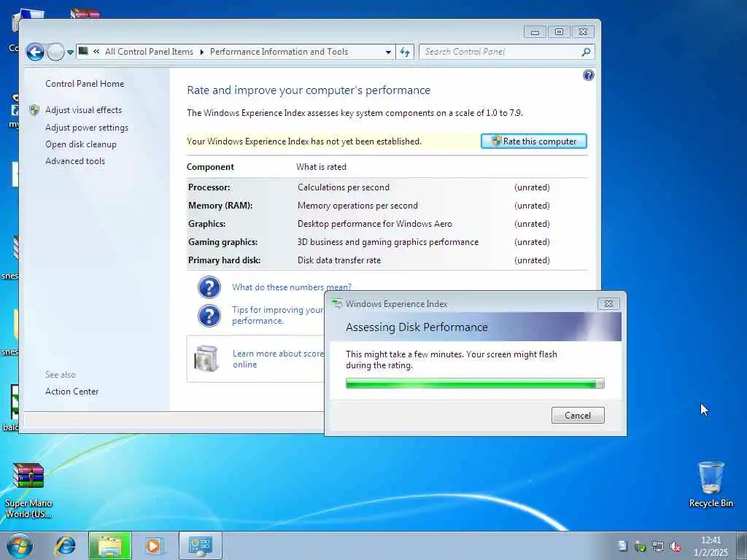747x560 pixels.
Task: Open the Recycle Bin desktop icon
Action: coord(711,484)
